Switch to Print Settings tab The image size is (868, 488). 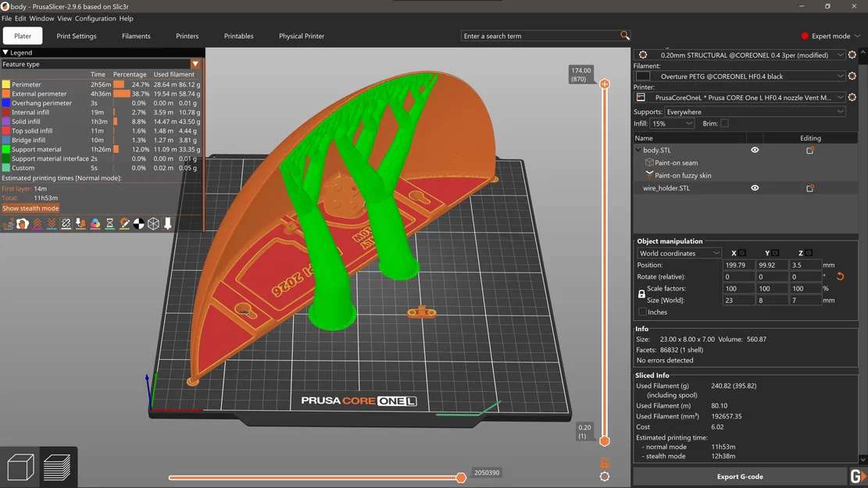click(x=77, y=36)
